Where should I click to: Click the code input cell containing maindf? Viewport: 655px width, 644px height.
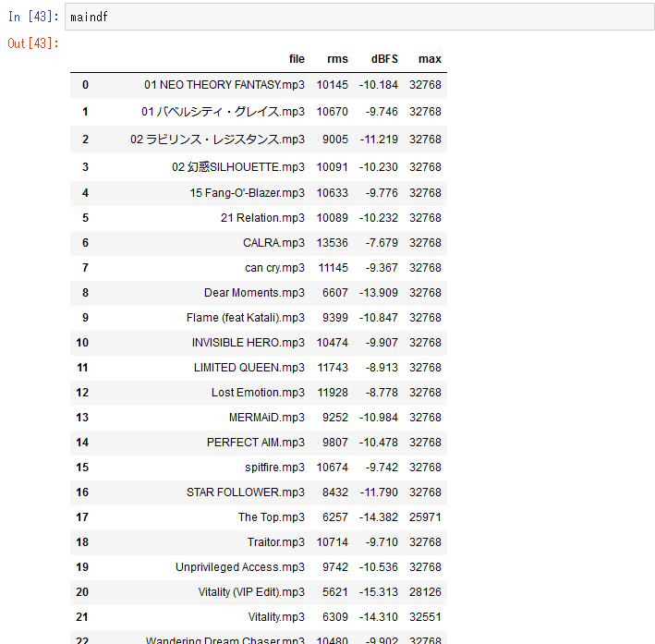(359, 17)
